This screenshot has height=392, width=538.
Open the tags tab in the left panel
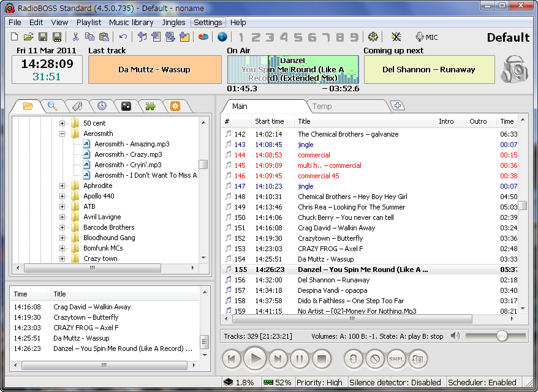coord(77,106)
